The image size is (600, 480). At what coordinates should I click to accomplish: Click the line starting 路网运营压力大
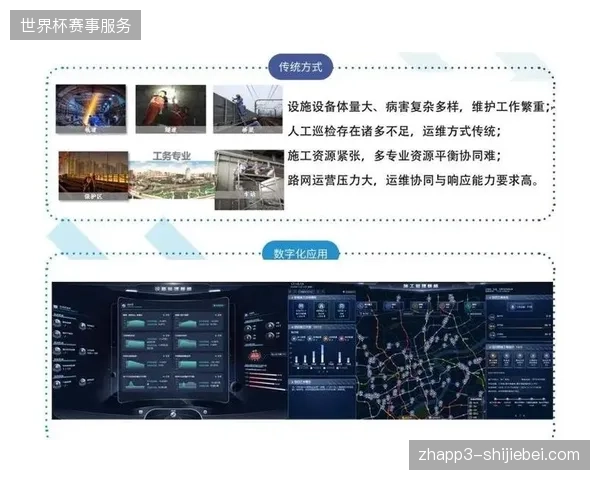413,180
